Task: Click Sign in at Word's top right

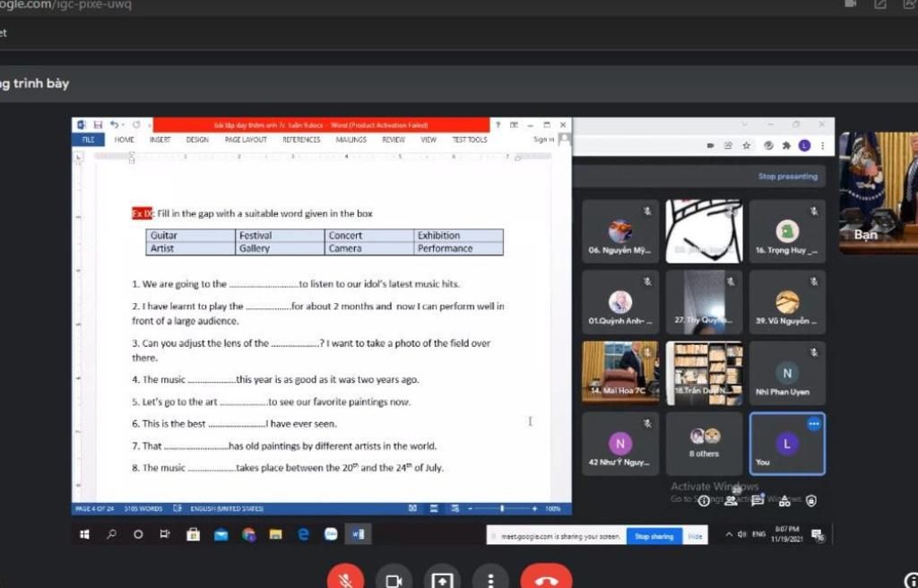Action: click(543, 140)
